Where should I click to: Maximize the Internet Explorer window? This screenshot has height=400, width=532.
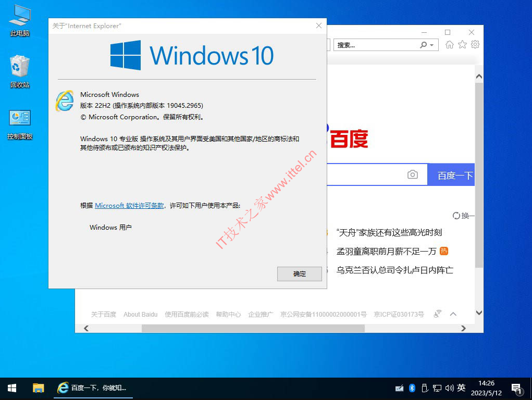[x=448, y=32]
